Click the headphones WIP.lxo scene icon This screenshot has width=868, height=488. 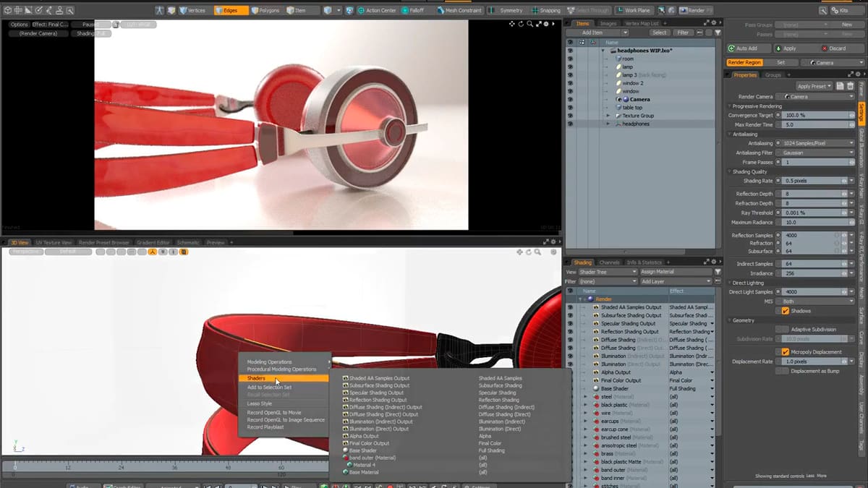click(x=613, y=51)
